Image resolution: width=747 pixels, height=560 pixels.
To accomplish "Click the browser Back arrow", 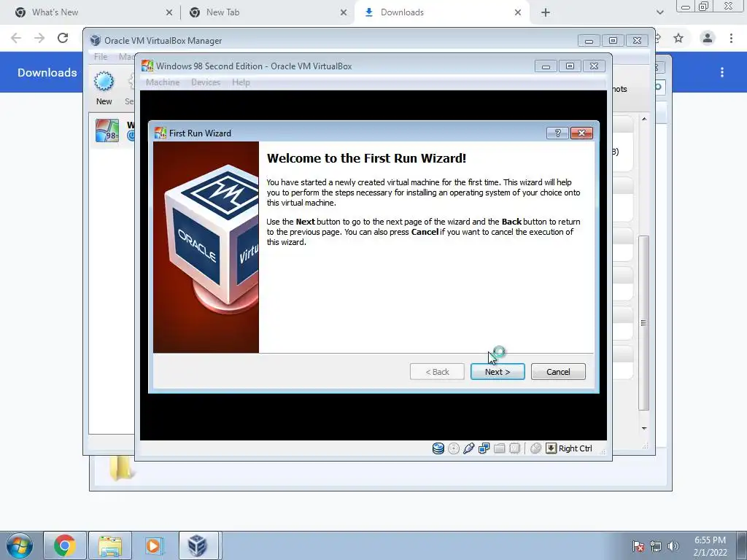I will pos(16,38).
